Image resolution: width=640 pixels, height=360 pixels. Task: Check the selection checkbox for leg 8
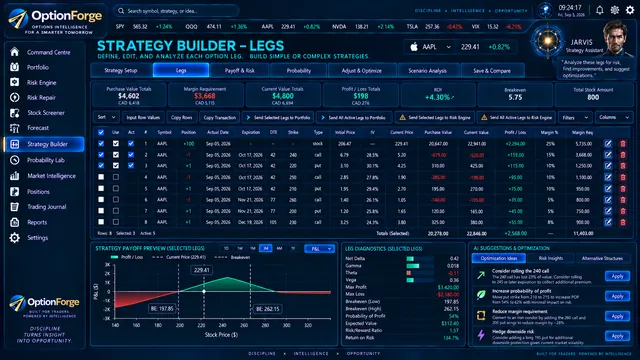[101, 222]
